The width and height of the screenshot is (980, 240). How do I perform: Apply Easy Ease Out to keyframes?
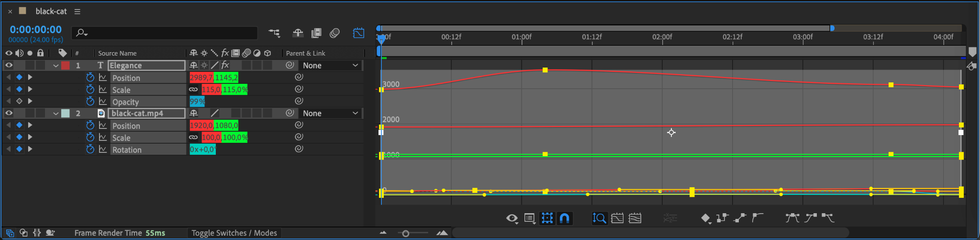click(x=828, y=218)
